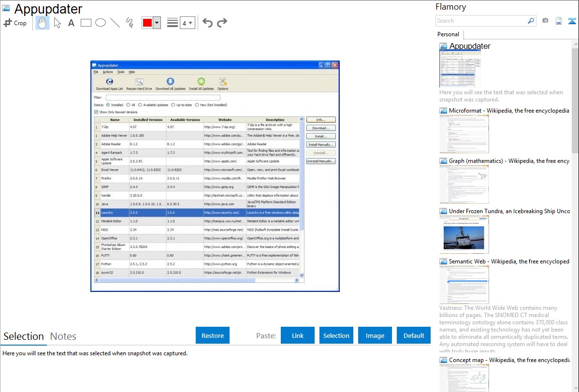This screenshot has width=579, height=392.
Task: Redo the last edit
Action: 222,23
